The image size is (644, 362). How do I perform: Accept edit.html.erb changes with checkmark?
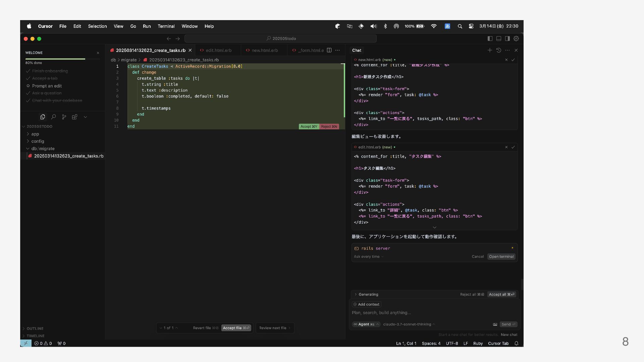[513, 147]
